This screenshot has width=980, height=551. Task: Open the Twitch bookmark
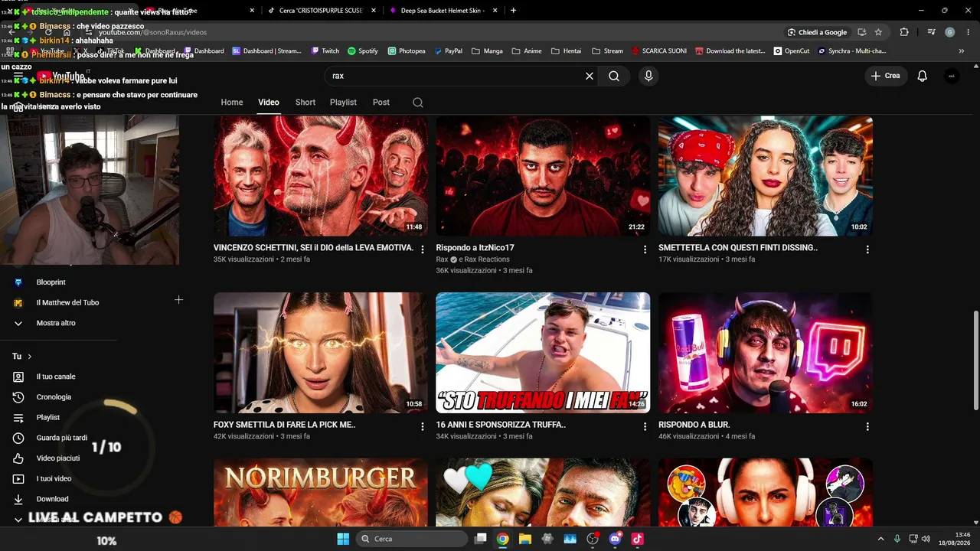[x=325, y=51]
